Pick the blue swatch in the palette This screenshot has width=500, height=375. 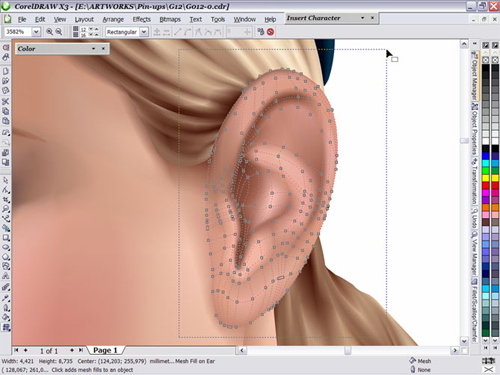click(486, 156)
